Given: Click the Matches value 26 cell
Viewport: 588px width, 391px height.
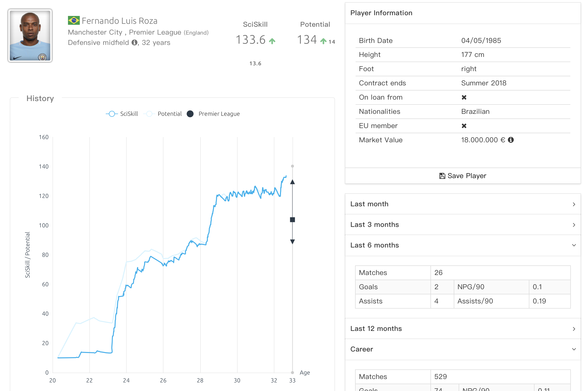Looking at the screenshot, I should [x=500, y=273].
